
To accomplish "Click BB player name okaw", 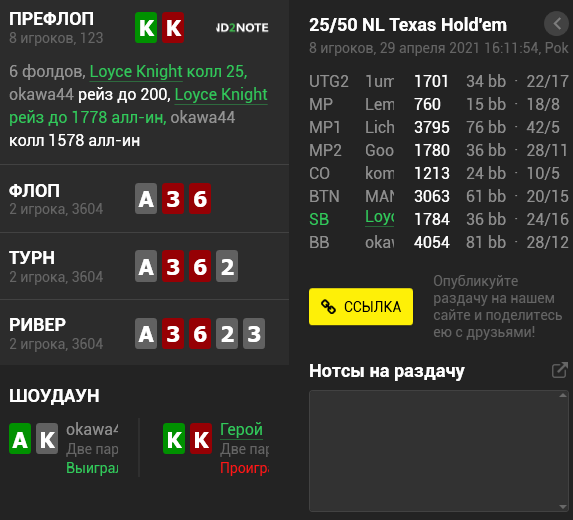I will [380, 243].
